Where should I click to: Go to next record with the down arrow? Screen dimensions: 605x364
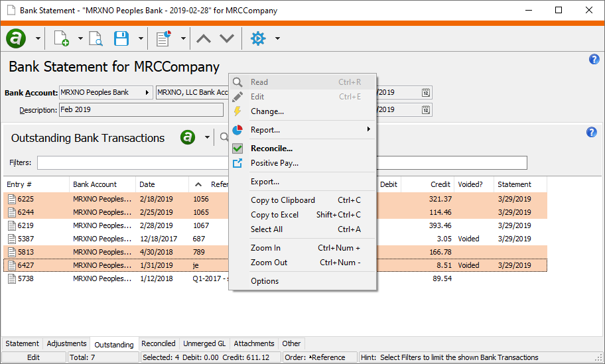click(x=227, y=38)
